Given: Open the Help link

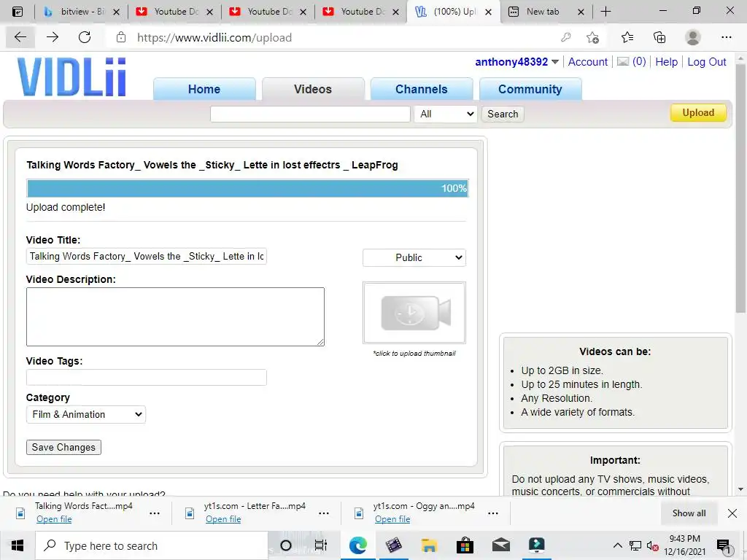Looking at the screenshot, I should (666, 62).
